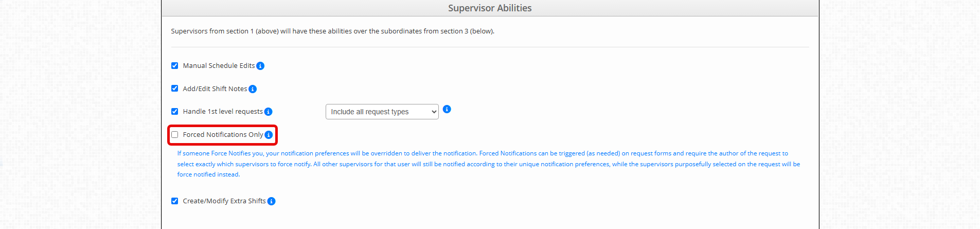Click the Supervisor Abilities section header
The image size is (980, 229).
[x=490, y=8]
